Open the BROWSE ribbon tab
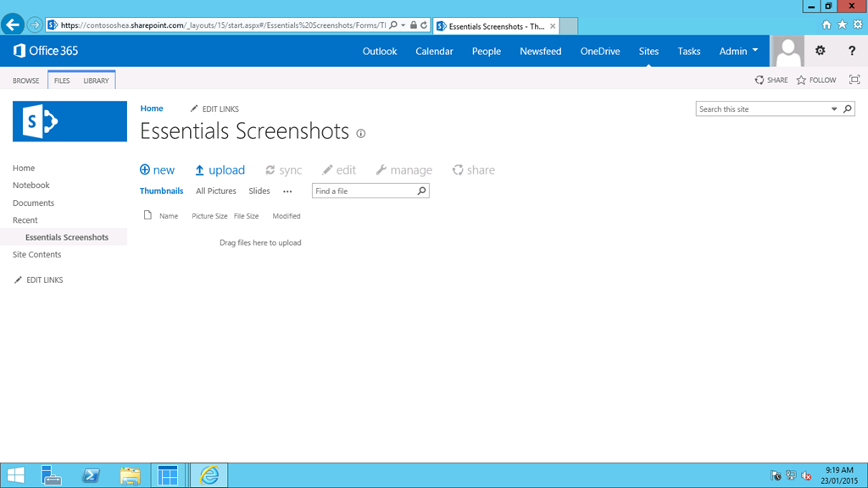The width and height of the screenshot is (868, 488). point(25,80)
